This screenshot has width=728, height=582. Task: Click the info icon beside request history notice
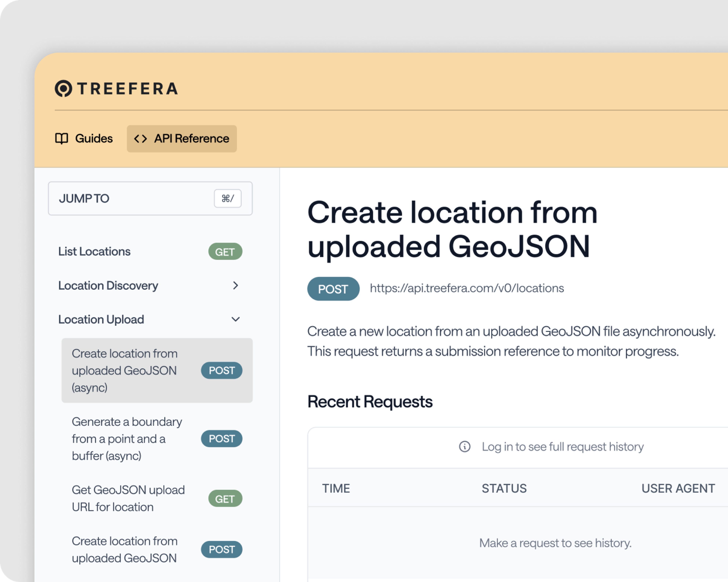(465, 446)
